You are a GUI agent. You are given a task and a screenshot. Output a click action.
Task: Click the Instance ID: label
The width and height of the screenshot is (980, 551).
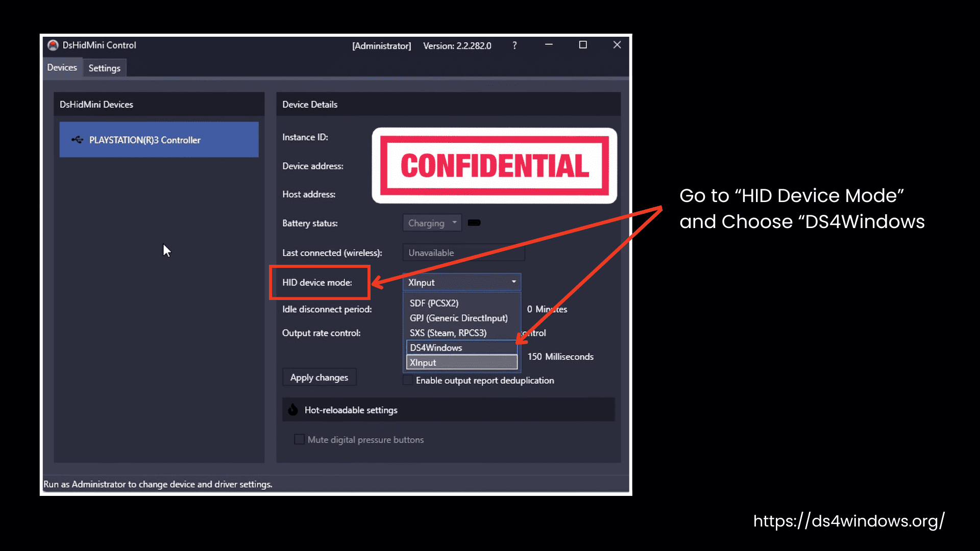(305, 137)
